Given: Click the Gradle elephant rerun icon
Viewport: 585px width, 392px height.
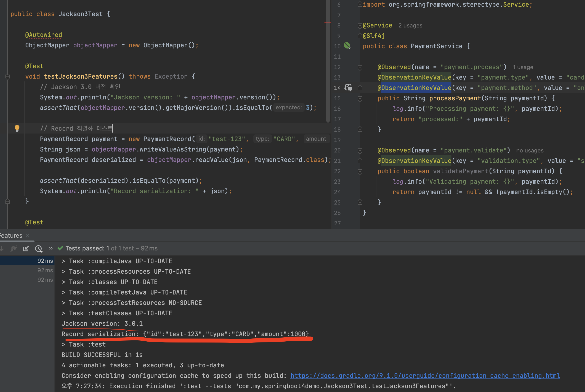Looking at the screenshot, I should 14,248.
